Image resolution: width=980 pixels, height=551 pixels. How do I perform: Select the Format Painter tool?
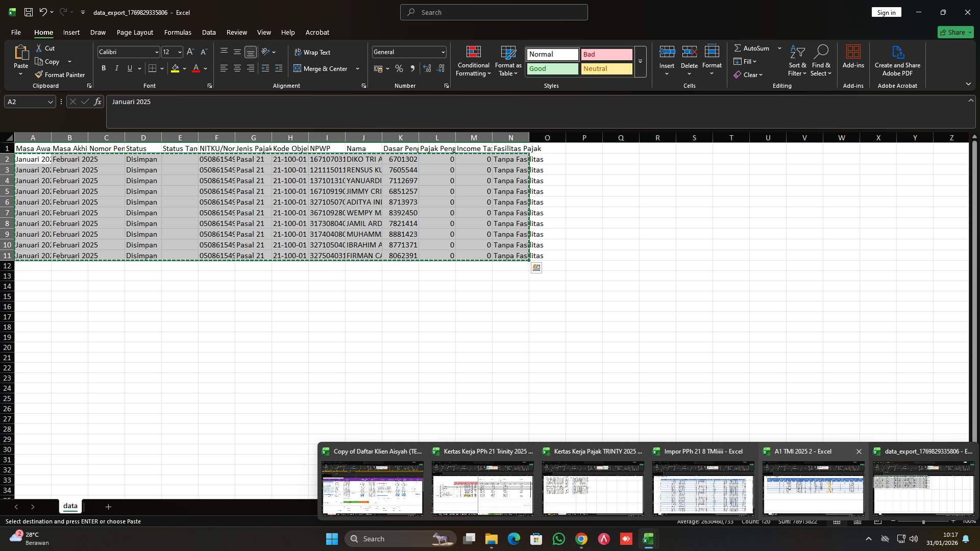click(x=60, y=74)
